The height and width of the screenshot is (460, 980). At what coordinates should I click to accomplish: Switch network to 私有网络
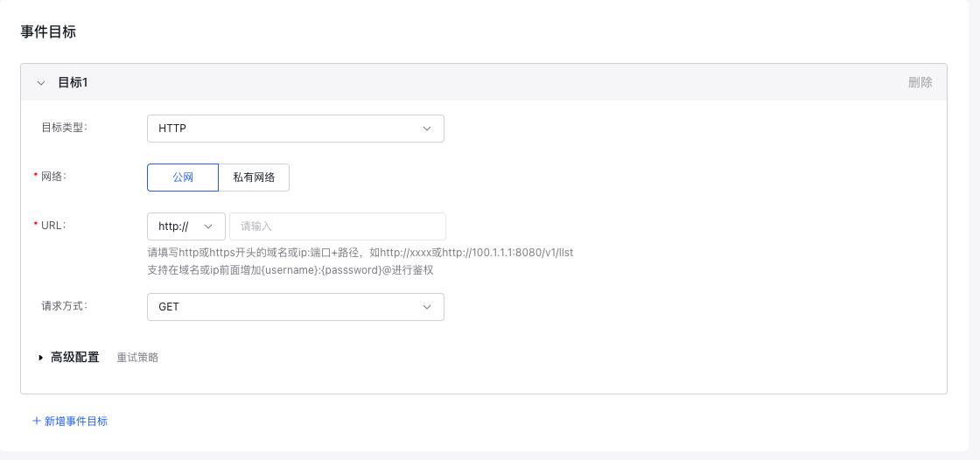pyautogui.click(x=254, y=177)
